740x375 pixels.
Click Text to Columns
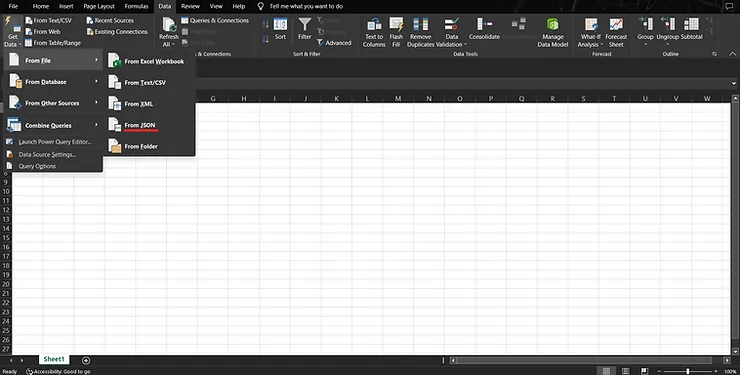374,32
